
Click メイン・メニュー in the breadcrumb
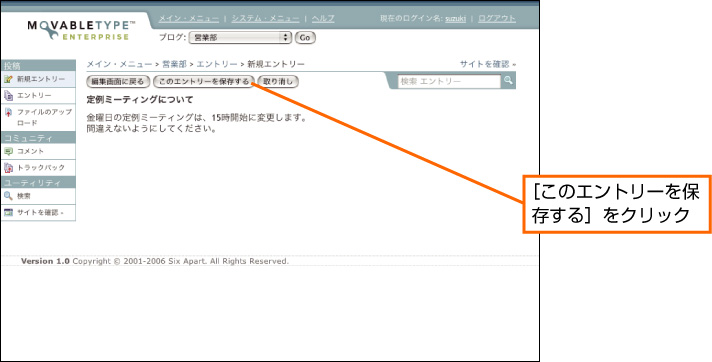click(119, 64)
